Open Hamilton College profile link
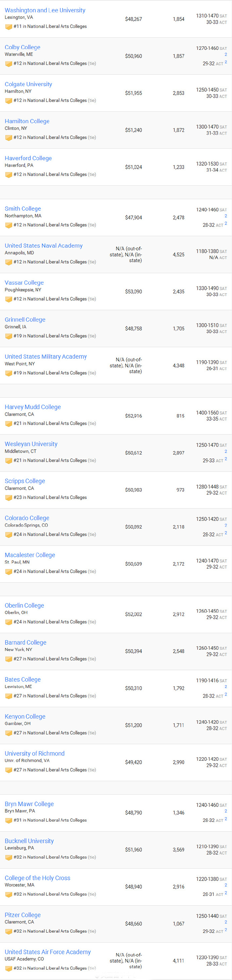Viewport: 232px width, 980px height. 27,121
